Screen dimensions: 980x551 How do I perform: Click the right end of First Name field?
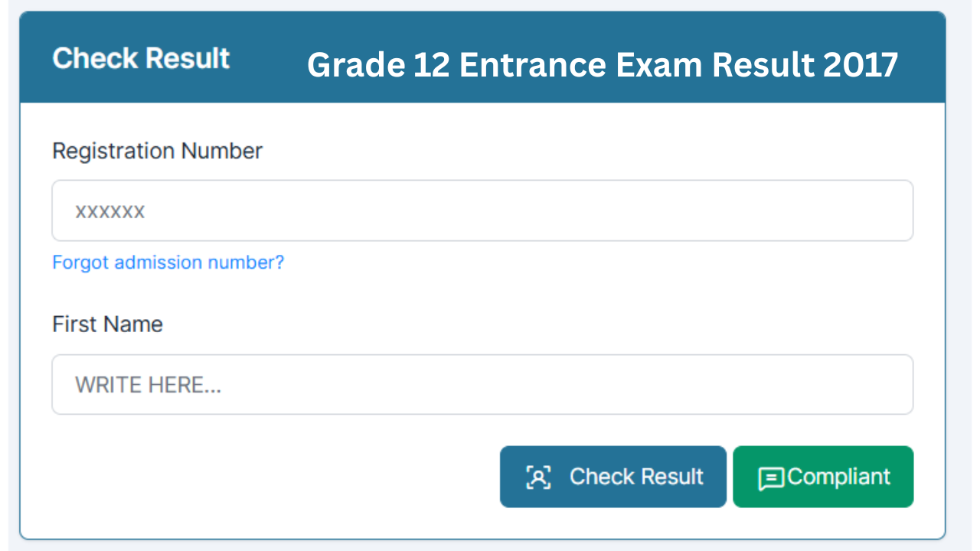(x=888, y=384)
